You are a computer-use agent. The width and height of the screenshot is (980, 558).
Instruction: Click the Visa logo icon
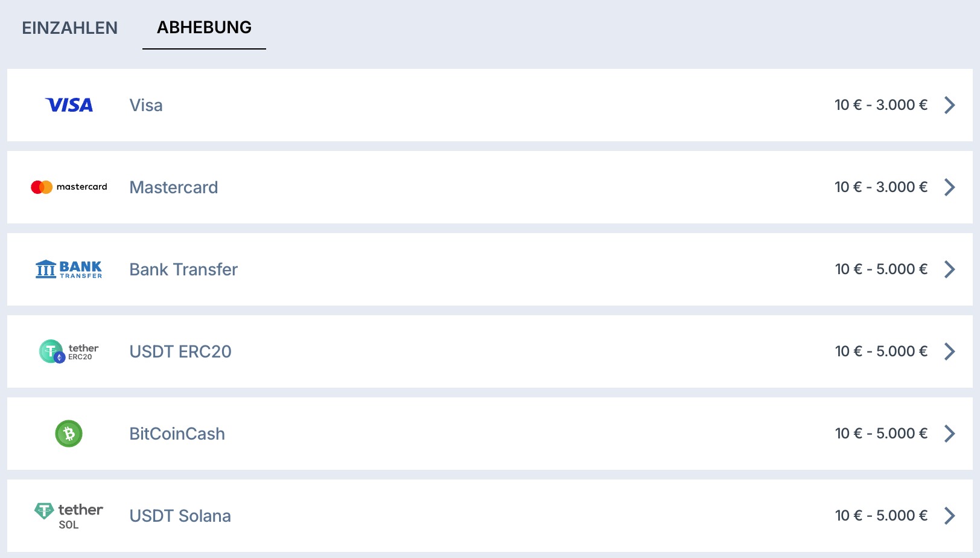click(x=69, y=105)
